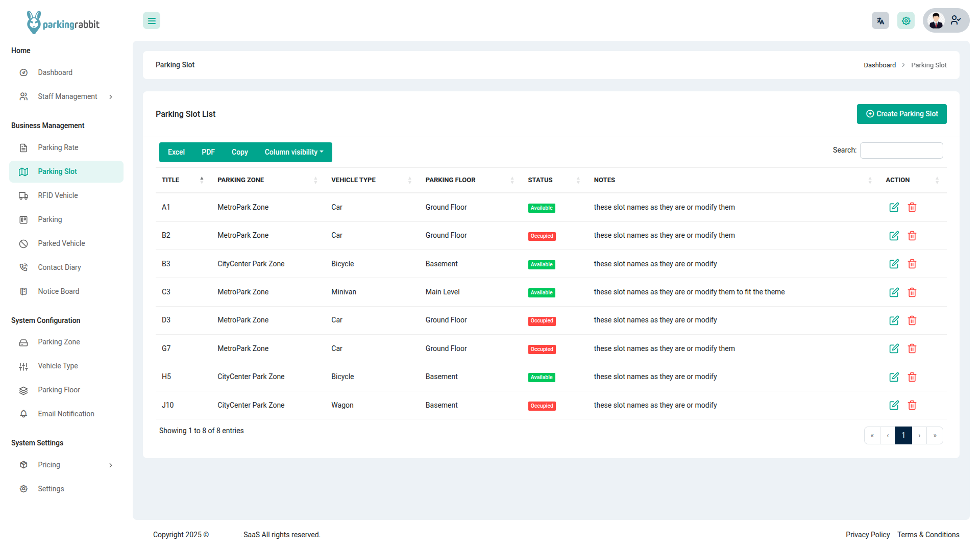Open the Column visibility dropdown
The height and width of the screenshot is (551, 980).
(x=294, y=152)
